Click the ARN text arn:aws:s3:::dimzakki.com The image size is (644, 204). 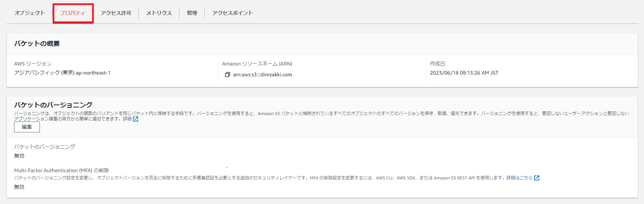[262, 75]
